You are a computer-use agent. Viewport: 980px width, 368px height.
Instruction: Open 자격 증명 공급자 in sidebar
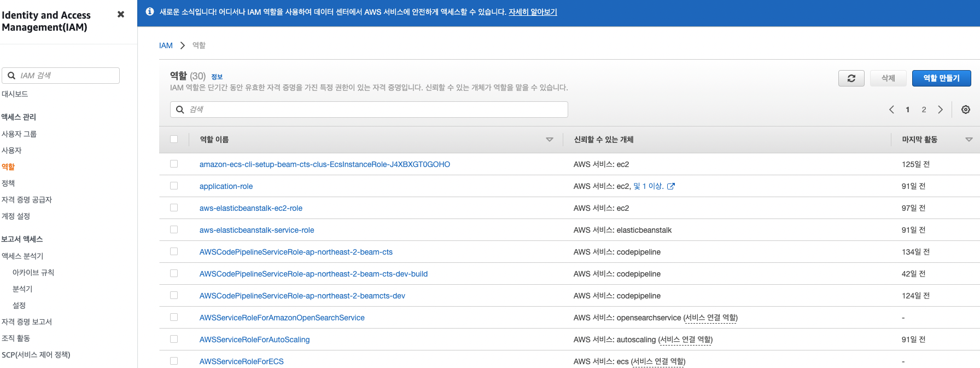pyautogui.click(x=27, y=200)
